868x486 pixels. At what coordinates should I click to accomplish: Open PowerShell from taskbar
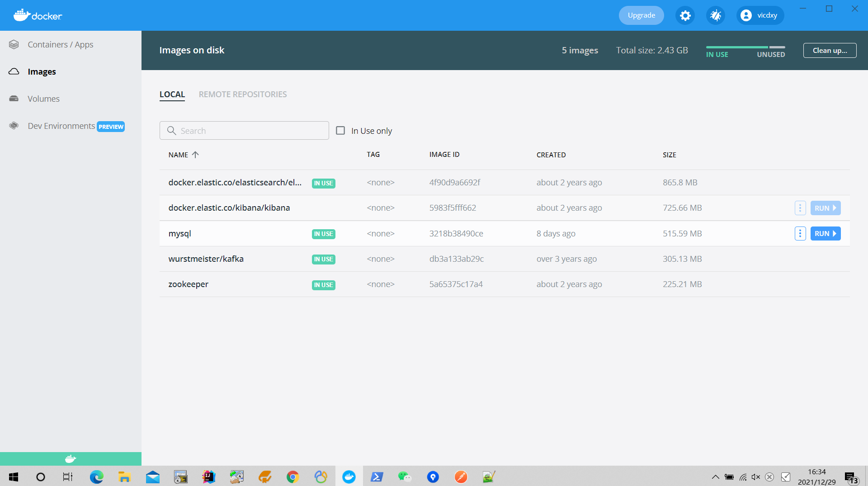point(377,477)
